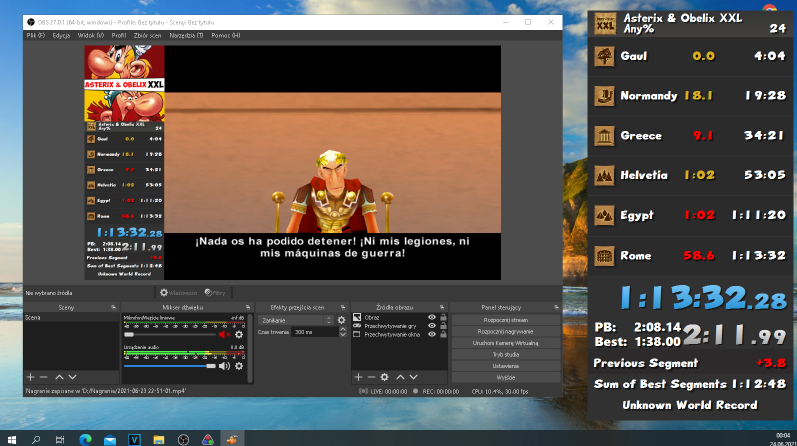Open the Zanikanie transition dropdown
Image resolution: width=797 pixels, height=446 pixels.
pyautogui.click(x=296, y=320)
